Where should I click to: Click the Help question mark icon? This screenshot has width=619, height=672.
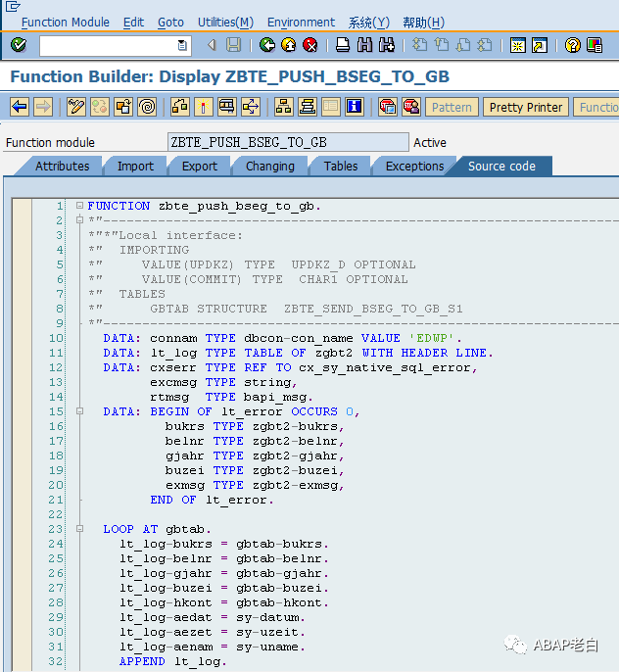pos(573,45)
